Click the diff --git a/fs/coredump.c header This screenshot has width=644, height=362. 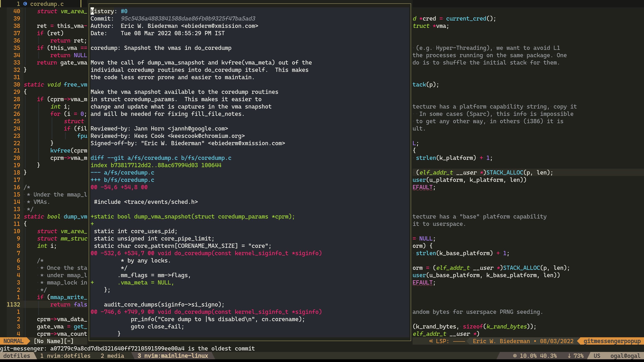161,158
